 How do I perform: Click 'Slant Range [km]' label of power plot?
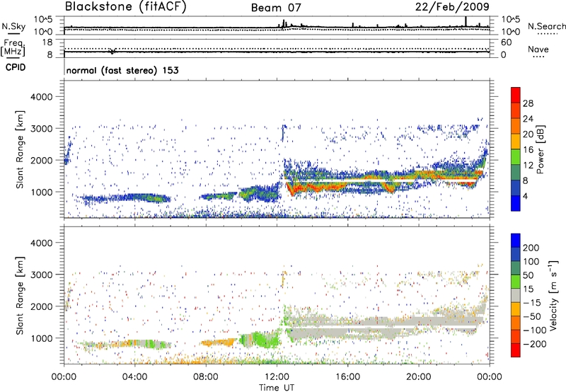[x=21, y=149]
